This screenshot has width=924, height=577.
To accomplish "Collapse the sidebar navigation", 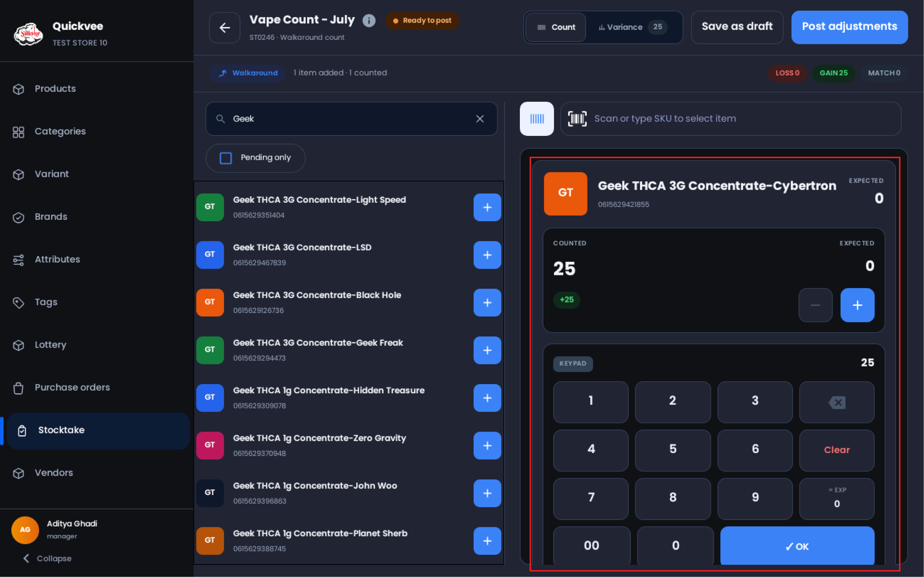I will point(47,559).
